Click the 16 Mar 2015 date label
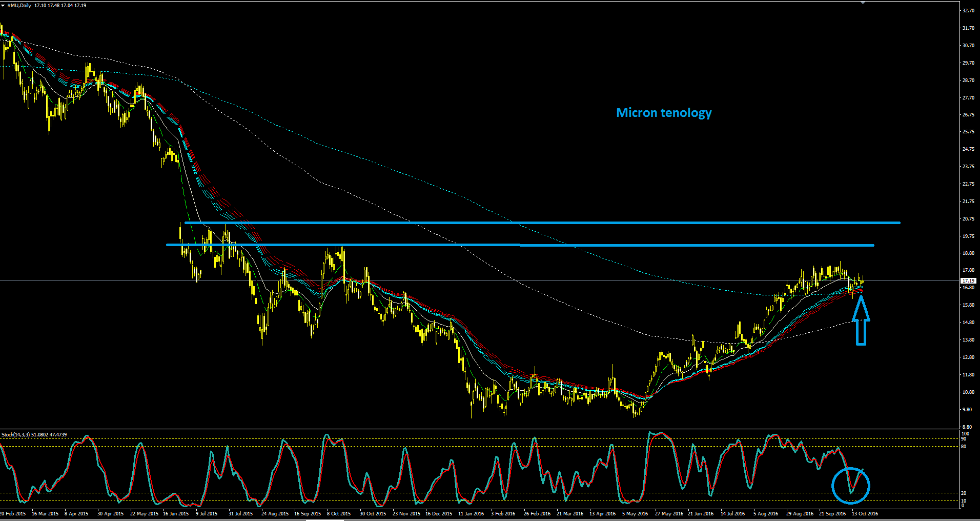980x521 pixels. [45, 514]
